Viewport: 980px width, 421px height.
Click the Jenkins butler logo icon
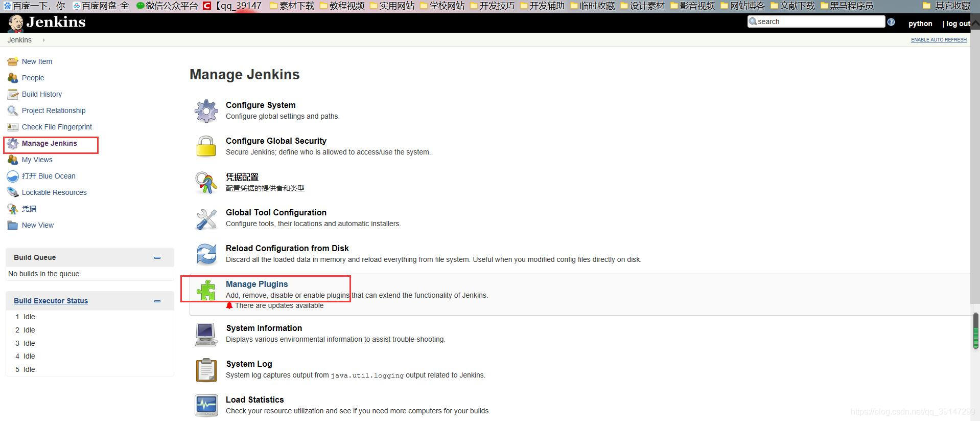pyautogui.click(x=16, y=23)
